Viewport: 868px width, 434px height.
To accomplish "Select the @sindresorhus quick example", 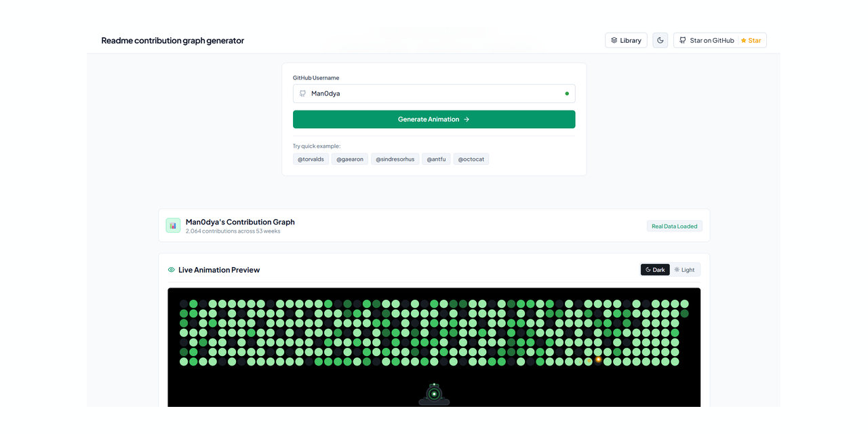I will tap(395, 159).
